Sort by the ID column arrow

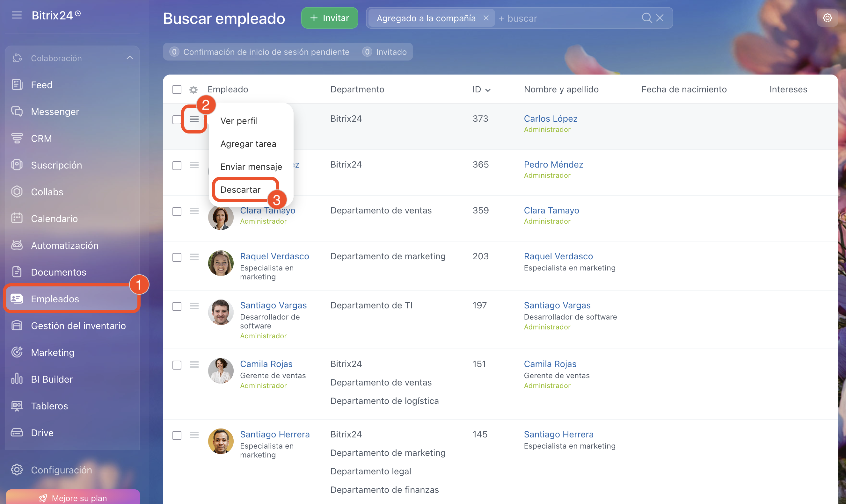(488, 90)
